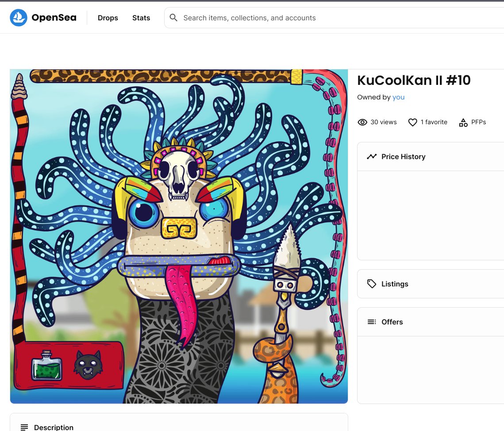
Task: Open the owner profile via 'you' link
Action: pyautogui.click(x=398, y=97)
